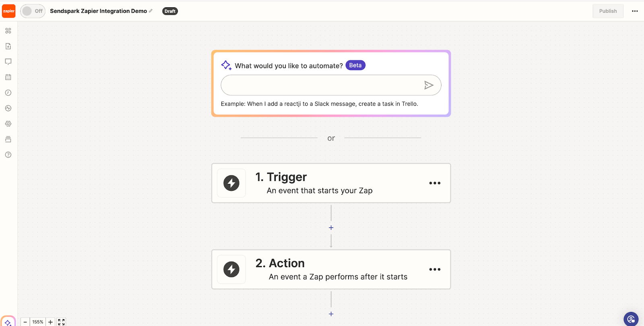Add a step between Trigger and Action
Screen dimensions: 644x326
[331, 228]
